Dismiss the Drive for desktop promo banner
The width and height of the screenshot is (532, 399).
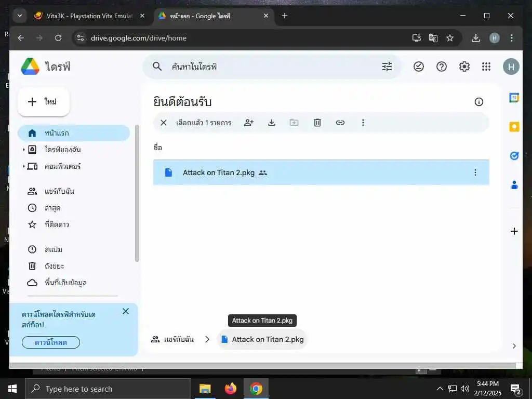coord(126,311)
